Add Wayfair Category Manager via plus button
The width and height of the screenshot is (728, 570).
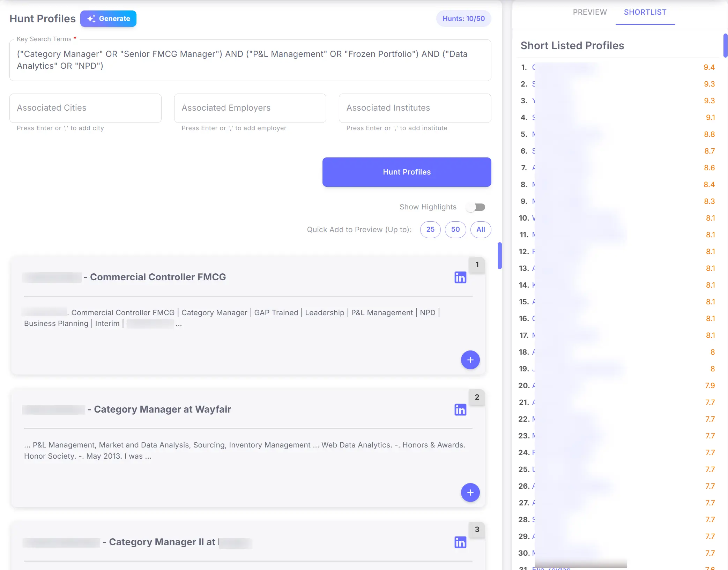[x=470, y=493]
